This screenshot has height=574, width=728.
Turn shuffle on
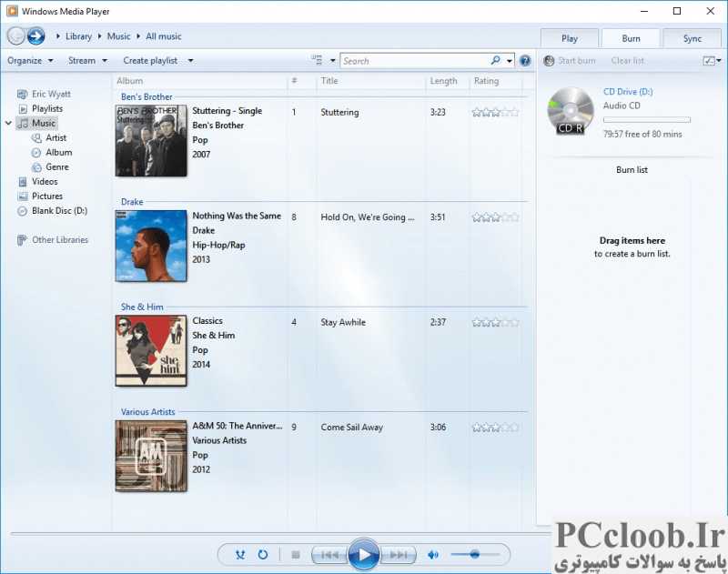click(240, 555)
